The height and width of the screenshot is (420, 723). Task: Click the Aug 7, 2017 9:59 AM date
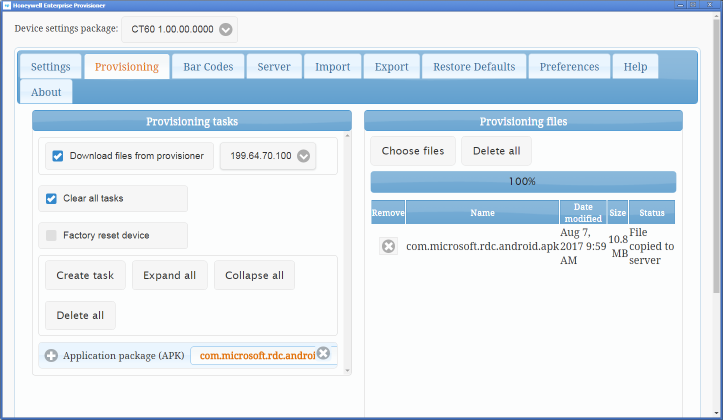click(x=583, y=246)
